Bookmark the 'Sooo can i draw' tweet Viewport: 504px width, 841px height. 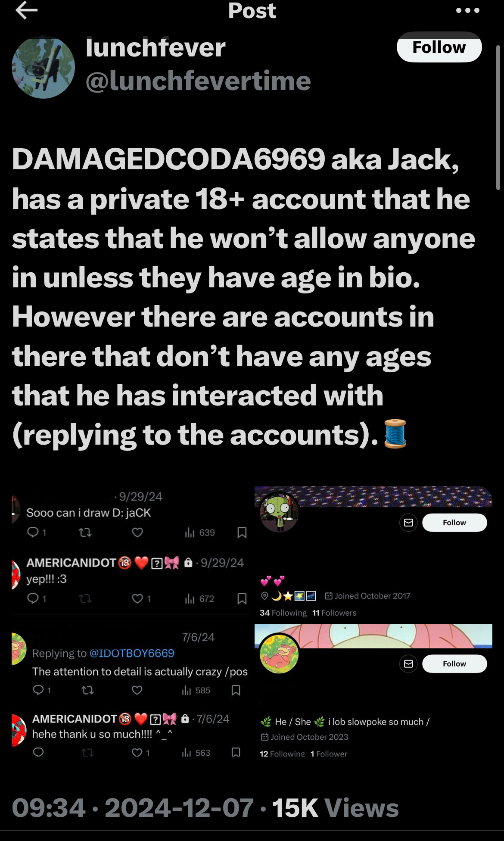[x=242, y=533]
